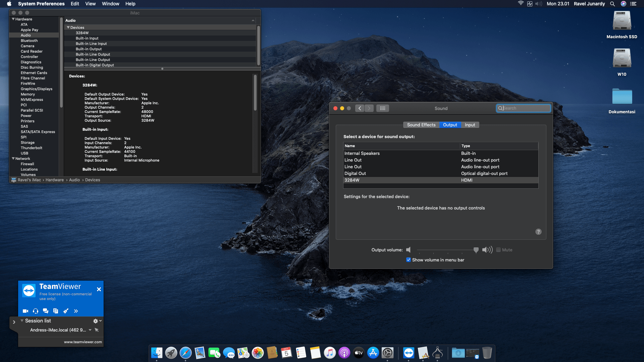Click the Show All grid button
644x362 pixels.
point(383,108)
